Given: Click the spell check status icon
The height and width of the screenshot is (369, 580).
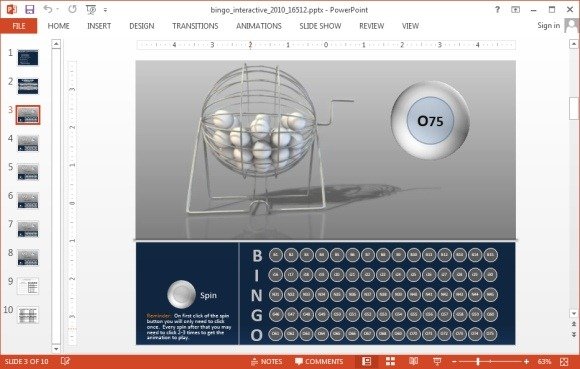Looking at the screenshot, I should pyautogui.click(x=65, y=361).
